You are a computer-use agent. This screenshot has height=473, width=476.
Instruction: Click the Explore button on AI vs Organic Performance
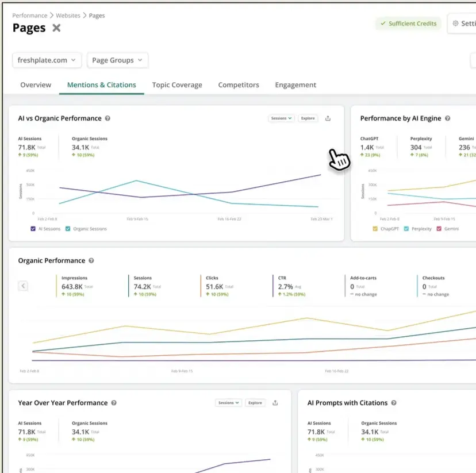click(308, 118)
